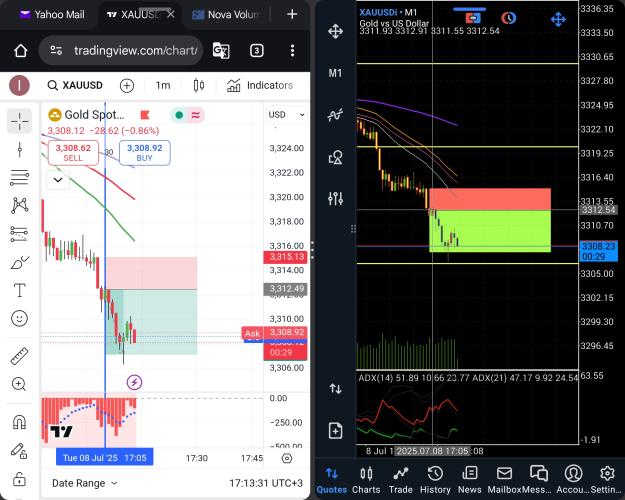The height and width of the screenshot is (500, 625).
Task: Select the zoom in tool
Action: click(x=20, y=384)
